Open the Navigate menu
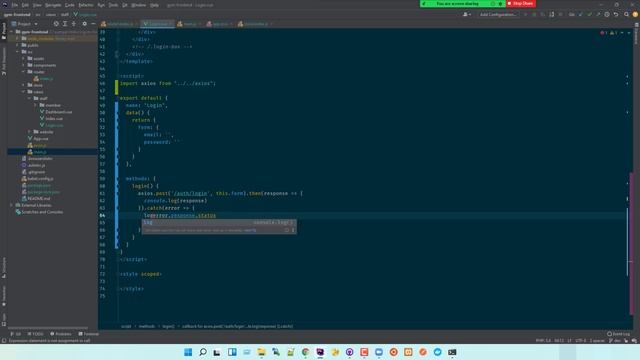The height and width of the screenshot is (360, 640). coord(53,5)
